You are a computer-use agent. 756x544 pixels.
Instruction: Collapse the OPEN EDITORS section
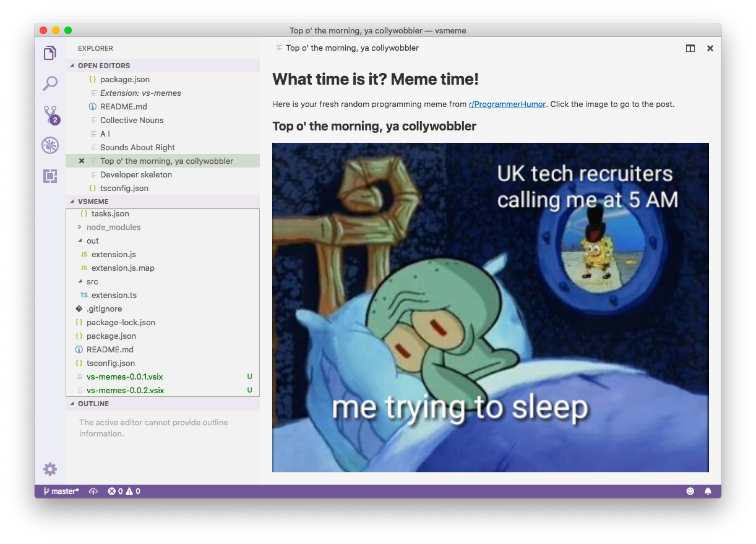(163, 66)
